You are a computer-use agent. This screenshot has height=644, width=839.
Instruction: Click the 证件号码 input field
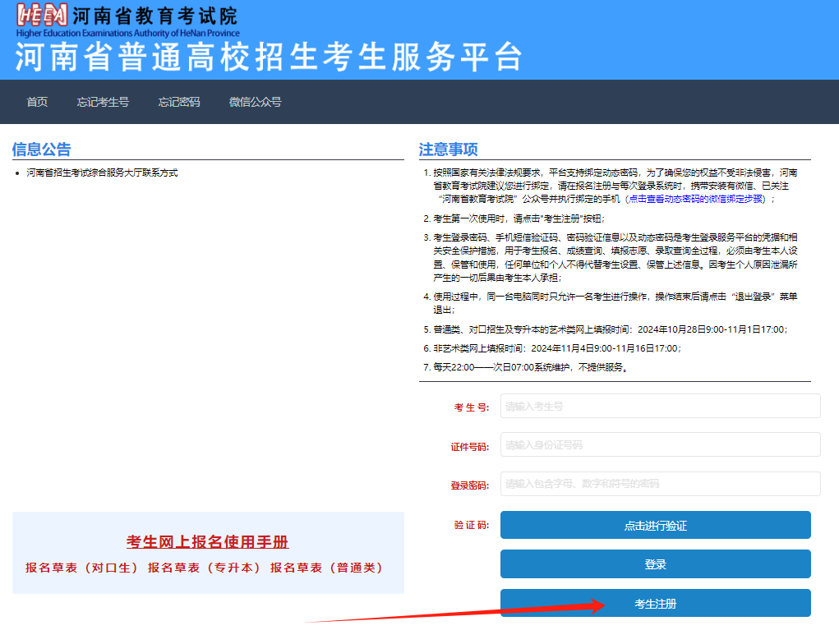659,444
